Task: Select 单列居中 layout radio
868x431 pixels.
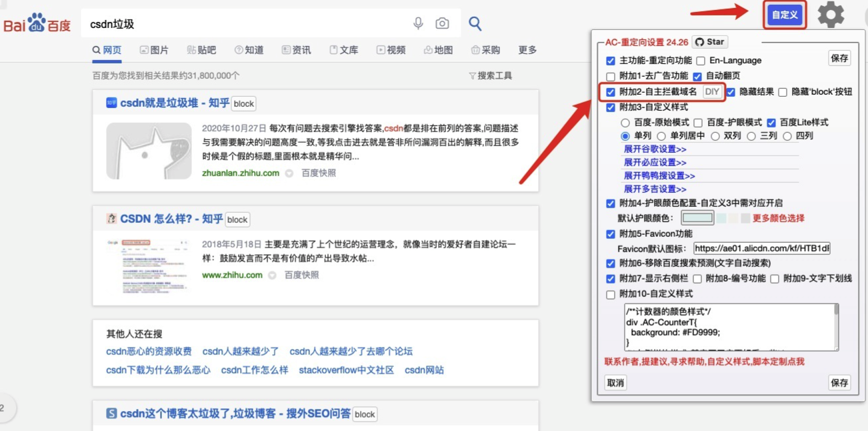Action: click(661, 136)
